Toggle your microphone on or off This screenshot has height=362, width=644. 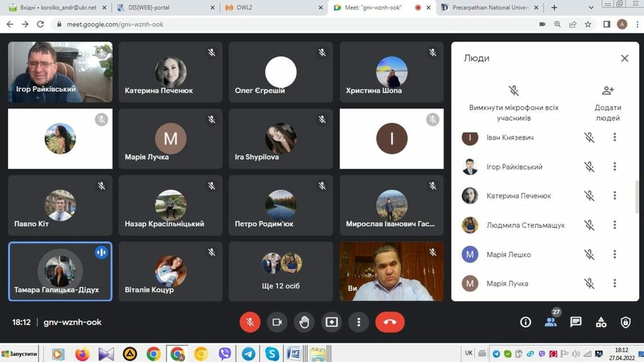click(250, 322)
